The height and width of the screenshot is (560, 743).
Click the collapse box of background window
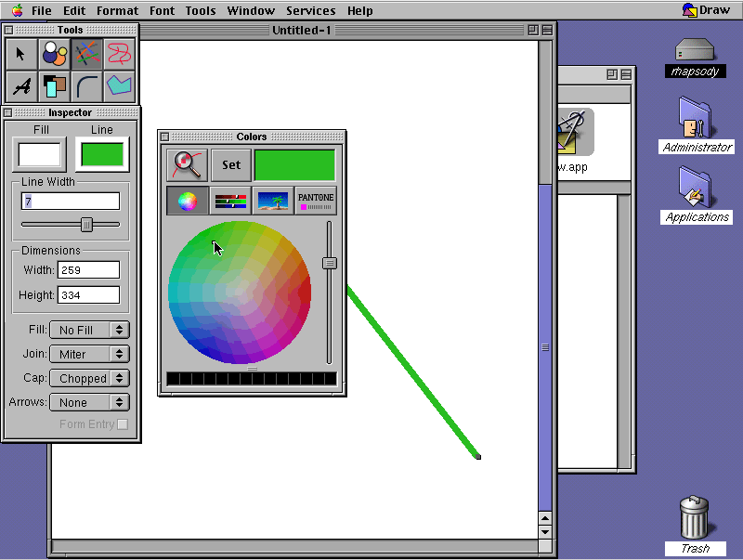(626, 74)
